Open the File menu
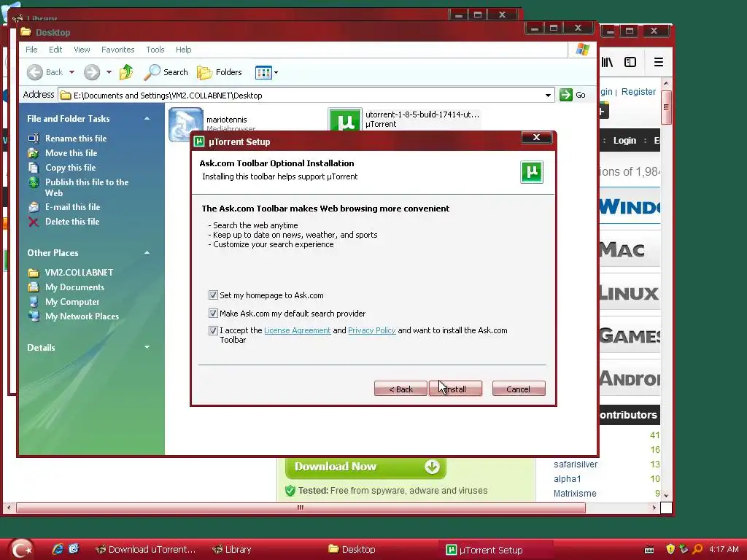 [x=31, y=50]
